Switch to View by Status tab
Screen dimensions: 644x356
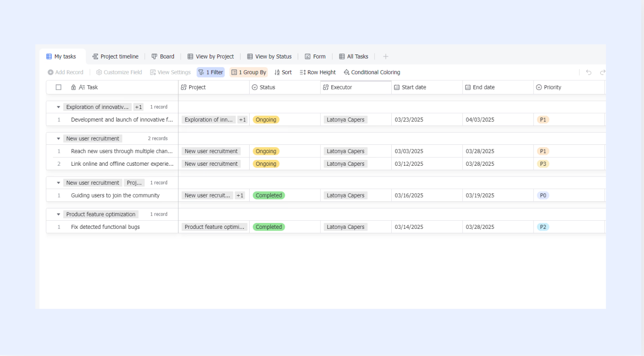point(270,57)
